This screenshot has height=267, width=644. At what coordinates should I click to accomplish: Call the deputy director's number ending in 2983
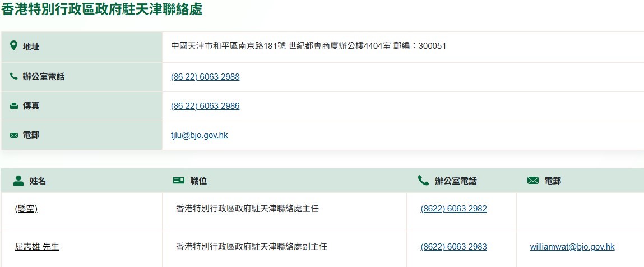coord(453,247)
